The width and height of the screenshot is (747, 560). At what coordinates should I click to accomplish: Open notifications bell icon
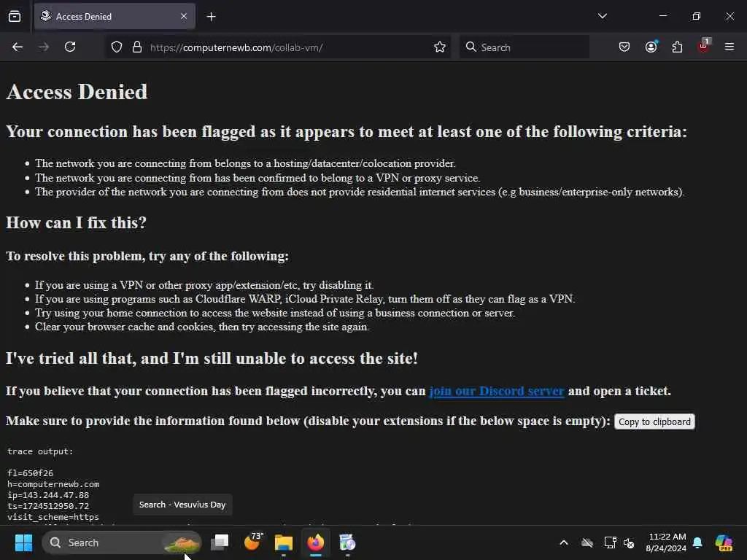pos(697,542)
